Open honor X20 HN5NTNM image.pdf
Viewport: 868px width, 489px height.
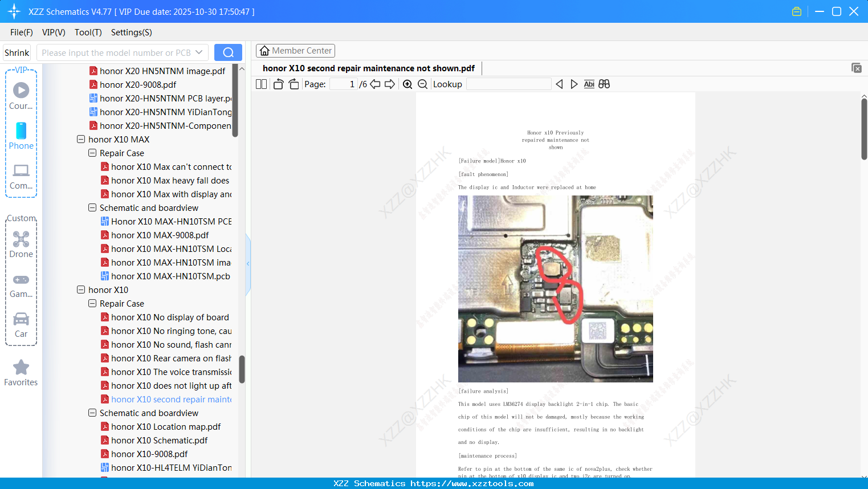157,71
